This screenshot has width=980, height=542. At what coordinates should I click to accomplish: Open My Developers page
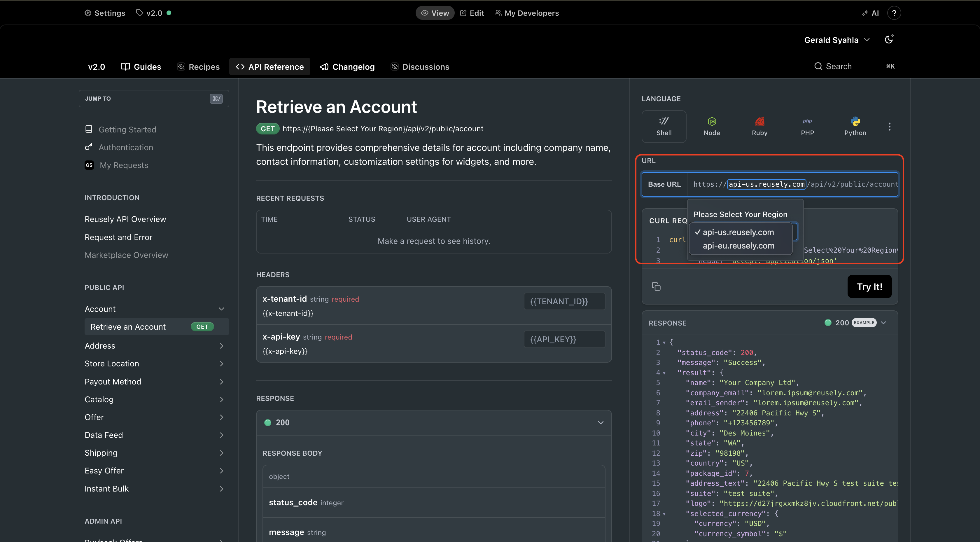526,13
